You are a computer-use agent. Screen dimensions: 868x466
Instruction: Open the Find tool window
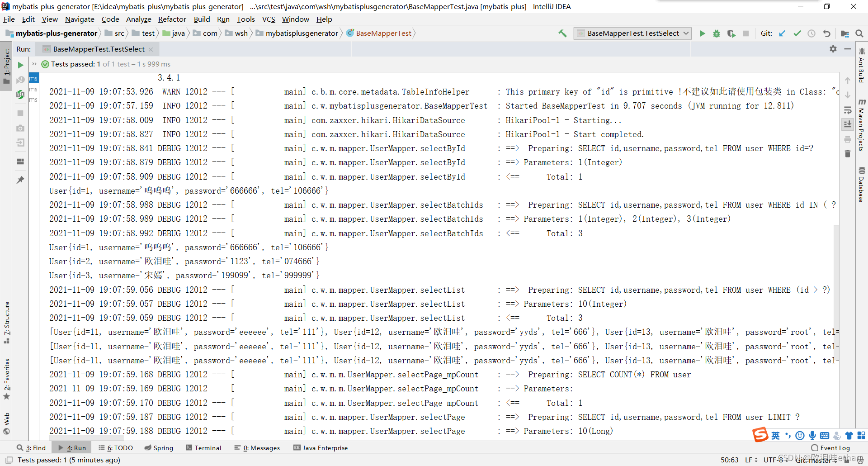[31, 448]
